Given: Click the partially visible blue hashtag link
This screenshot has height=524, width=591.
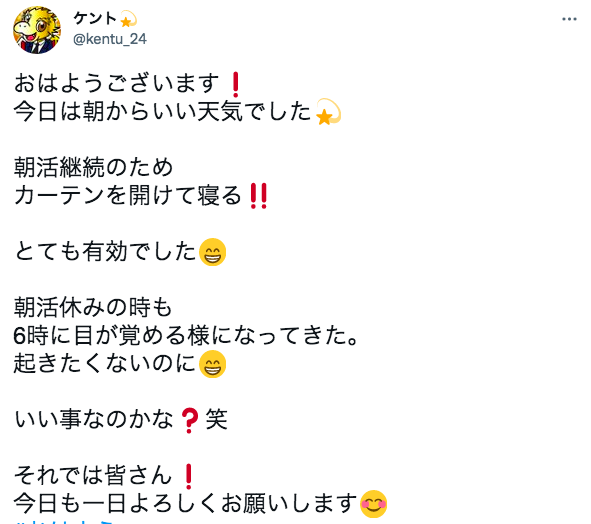Looking at the screenshot, I should 64,521.
